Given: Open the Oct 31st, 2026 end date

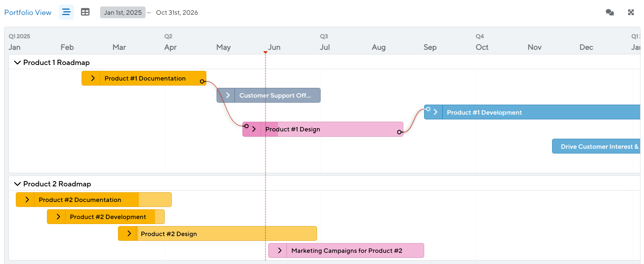Looking at the screenshot, I should pyautogui.click(x=177, y=12).
